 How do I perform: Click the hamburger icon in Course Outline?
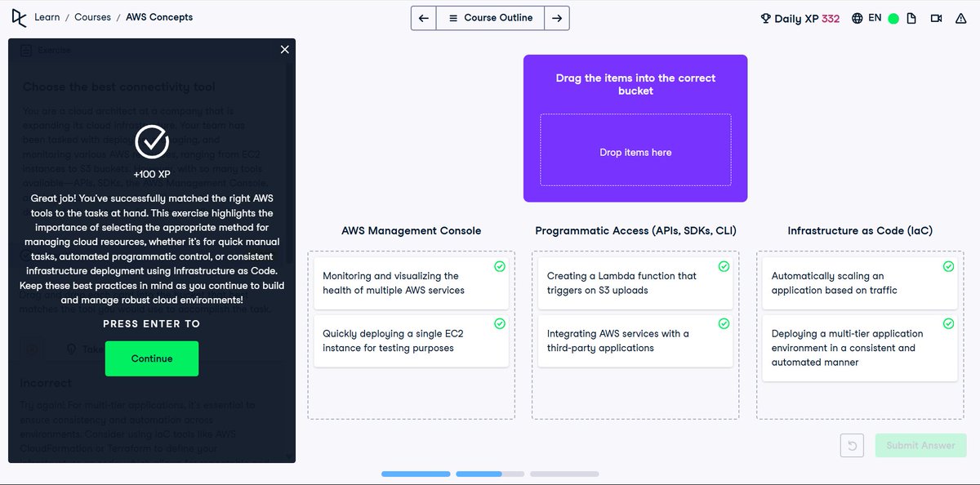453,18
